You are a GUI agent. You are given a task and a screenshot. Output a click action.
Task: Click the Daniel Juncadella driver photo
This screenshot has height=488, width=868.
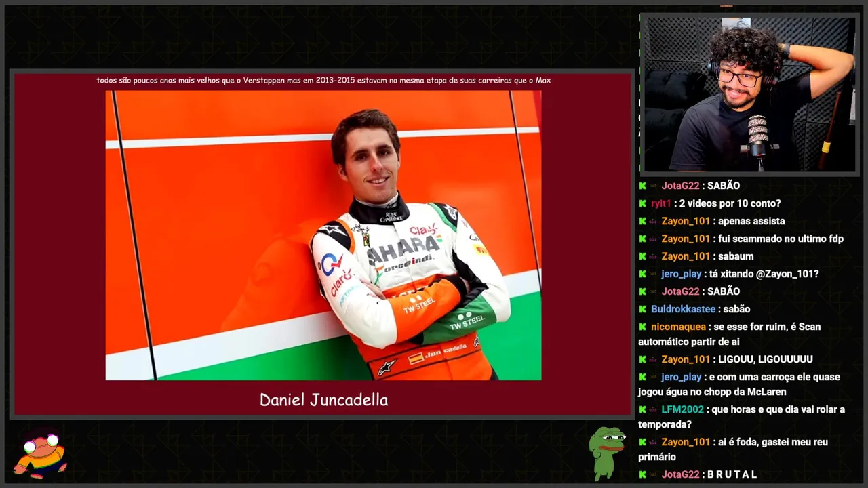[323, 235]
